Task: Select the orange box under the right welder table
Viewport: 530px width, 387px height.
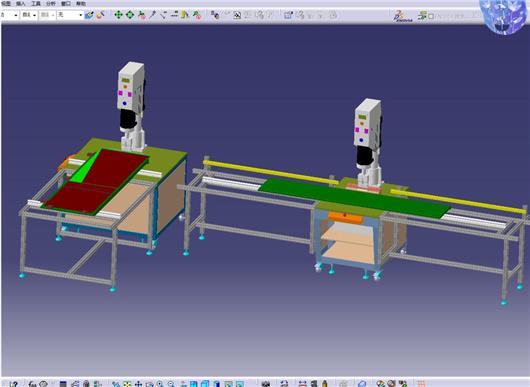Action: pyautogui.click(x=345, y=217)
